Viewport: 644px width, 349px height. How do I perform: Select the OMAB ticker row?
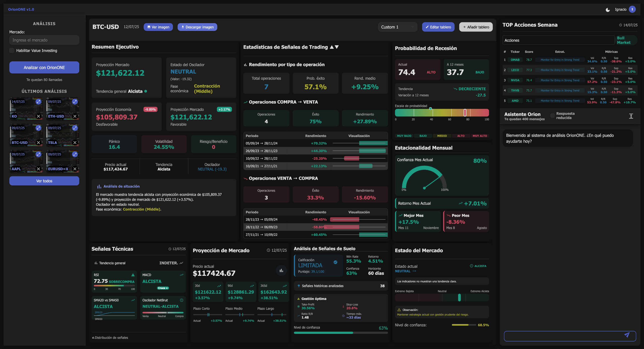click(x=515, y=60)
